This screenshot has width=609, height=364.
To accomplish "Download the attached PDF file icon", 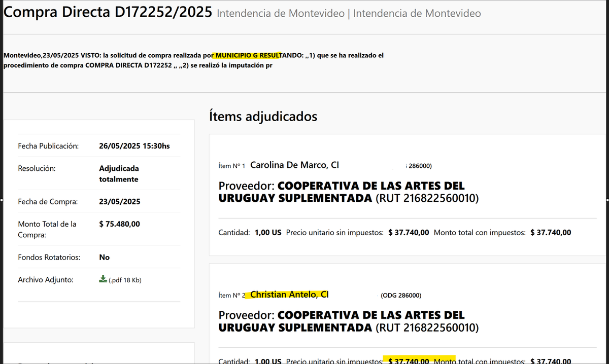I will (103, 279).
